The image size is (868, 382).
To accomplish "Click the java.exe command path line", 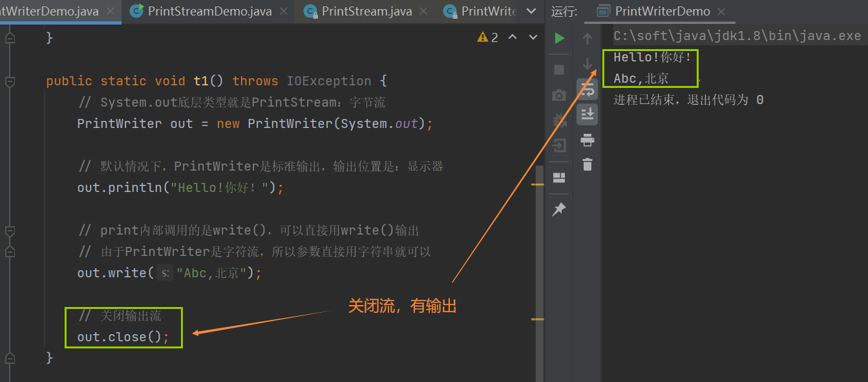I will pos(737,36).
